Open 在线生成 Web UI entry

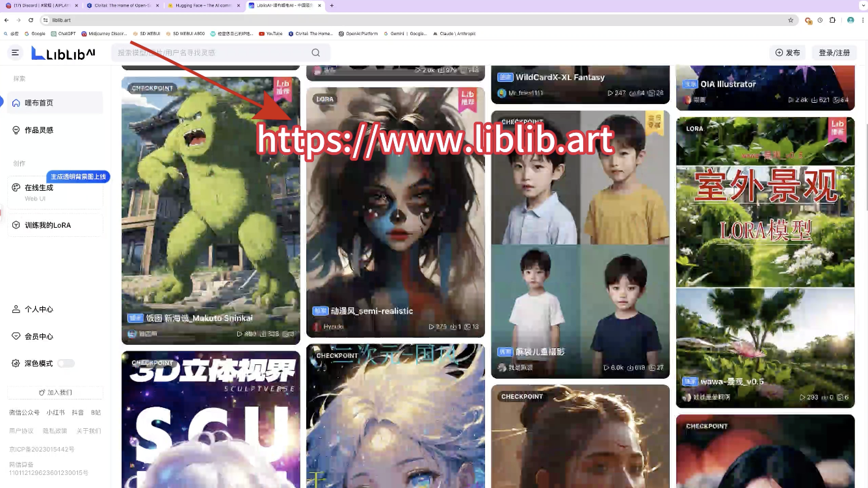[x=55, y=193]
